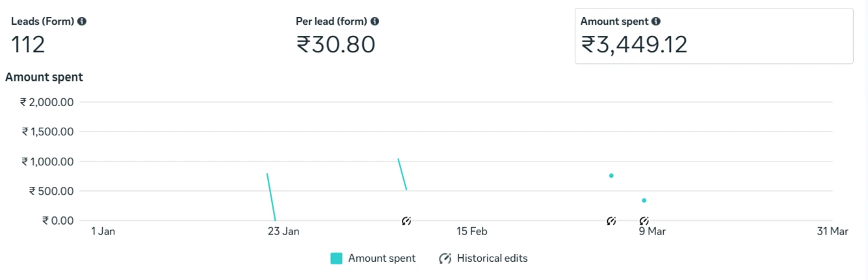Click info icon beside Leads (Form)

coord(82,21)
